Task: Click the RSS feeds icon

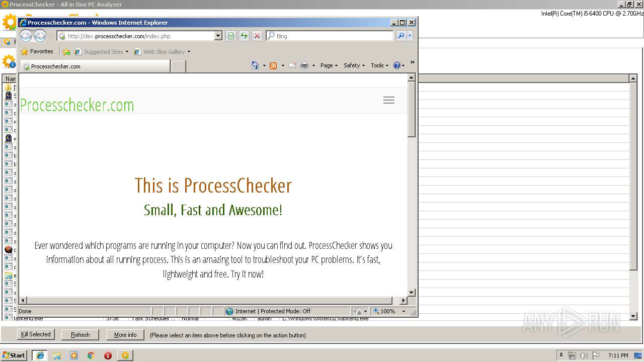Action: tap(273, 65)
